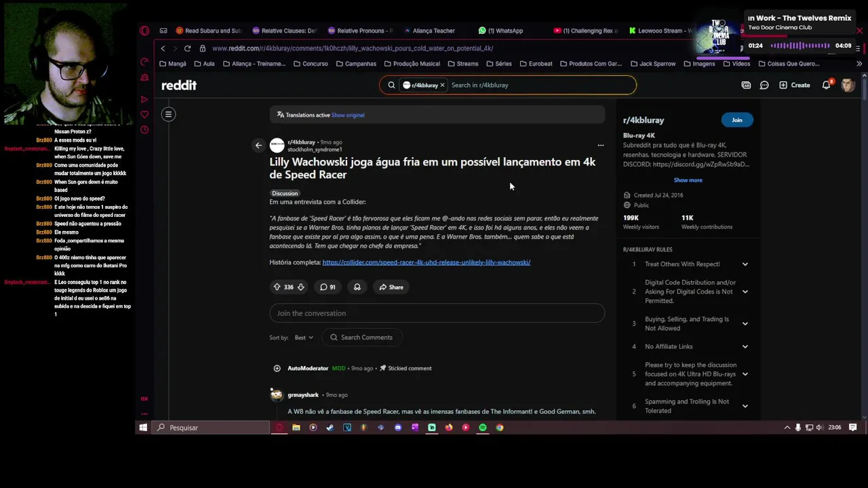Image resolution: width=868 pixels, height=488 pixels.
Task: Open heart icon in Opera sidebar
Action: tap(144, 115)
